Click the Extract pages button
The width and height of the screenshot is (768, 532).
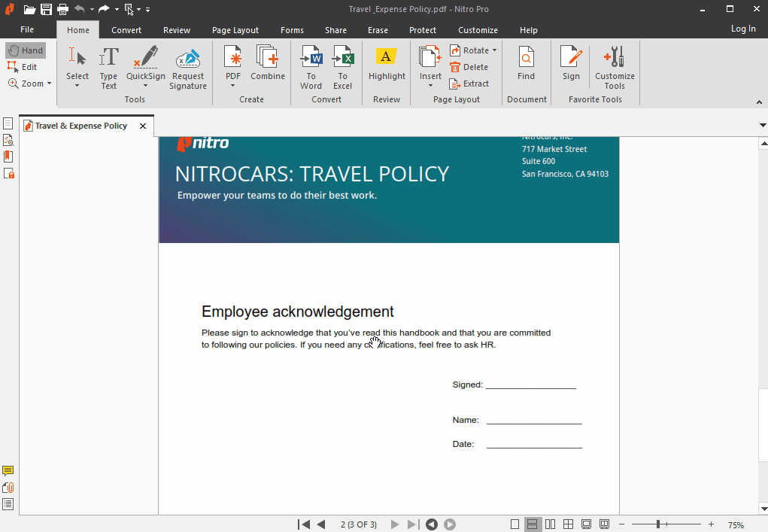(469, 84)
